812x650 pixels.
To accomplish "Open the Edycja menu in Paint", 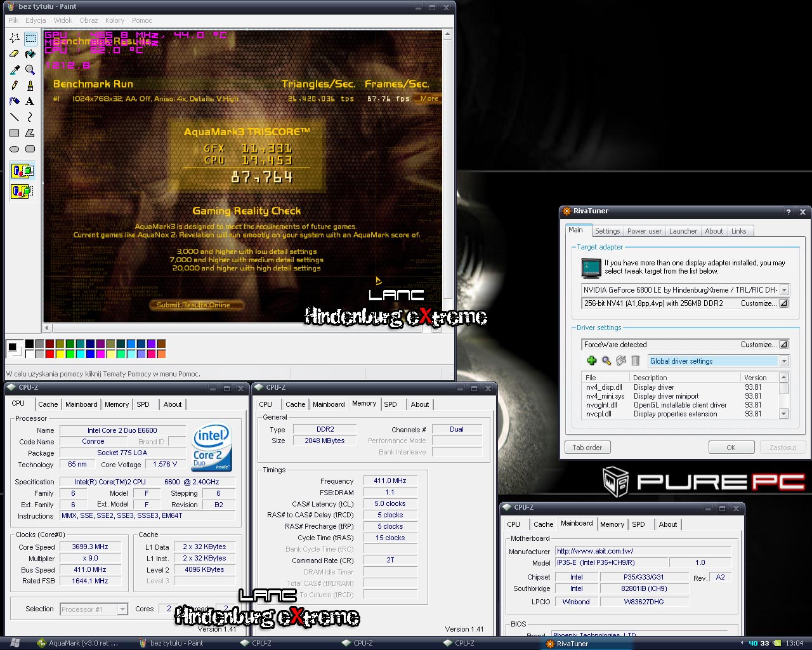I will click(x=36, y=20).
